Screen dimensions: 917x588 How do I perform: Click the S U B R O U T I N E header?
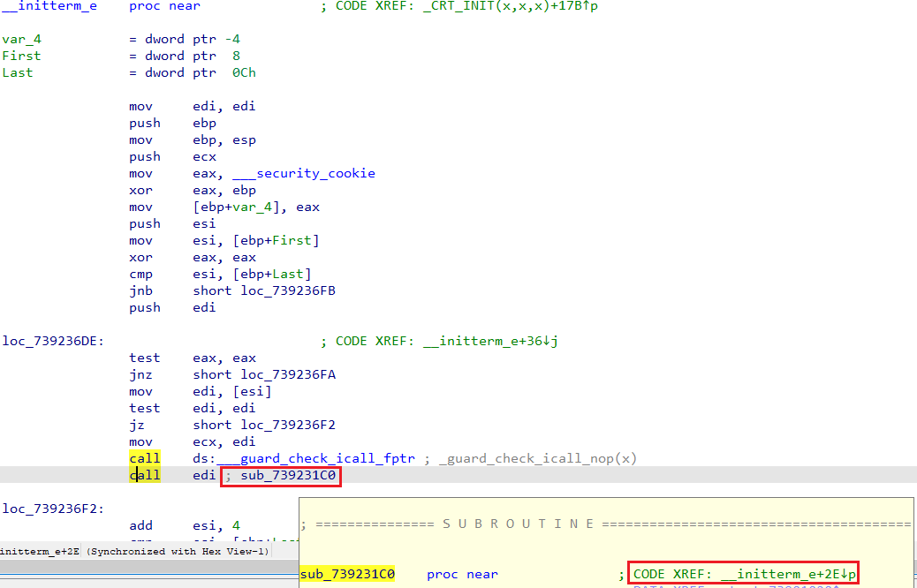point(519,524)
